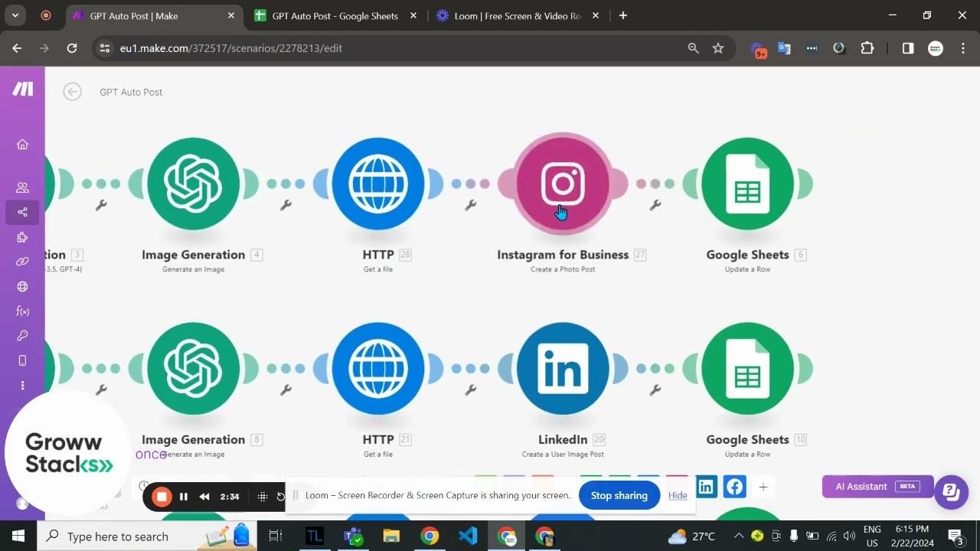The height and width of the screenshot is (551, 980).
Task: Open Functions f(x) icon in sidebar
Action: tap(22, 311)
